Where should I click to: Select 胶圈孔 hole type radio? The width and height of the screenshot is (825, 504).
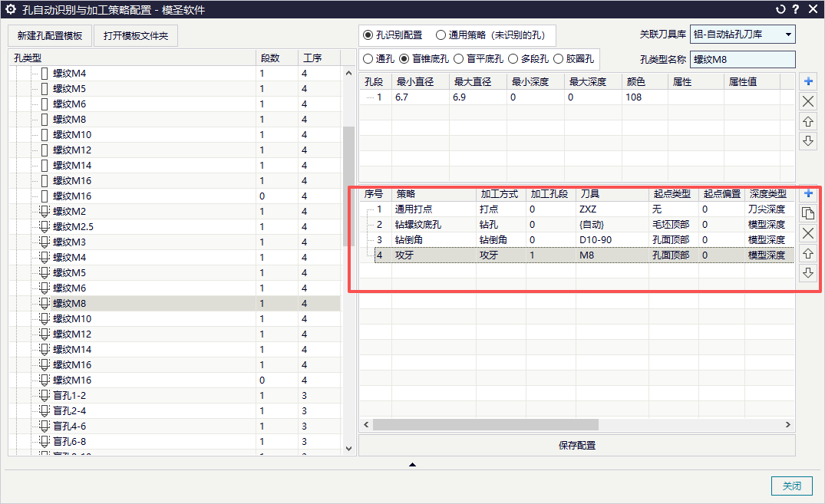pyautogui.click(x=558, y=59)
